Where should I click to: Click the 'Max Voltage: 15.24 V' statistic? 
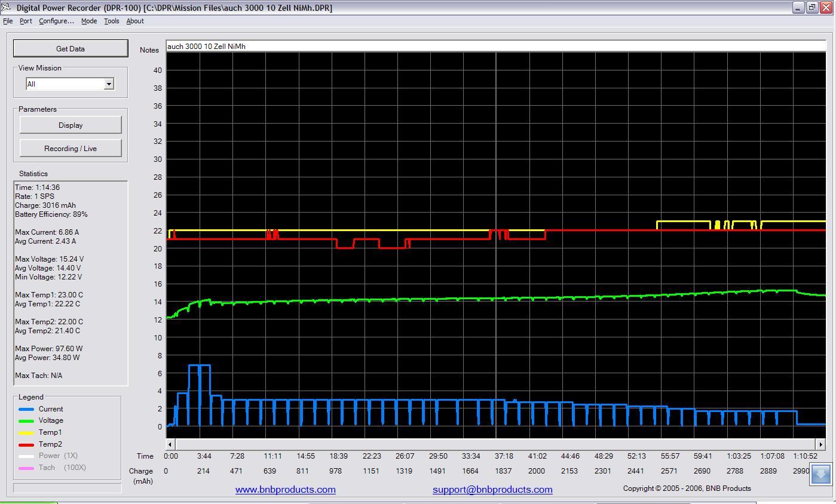49,259
